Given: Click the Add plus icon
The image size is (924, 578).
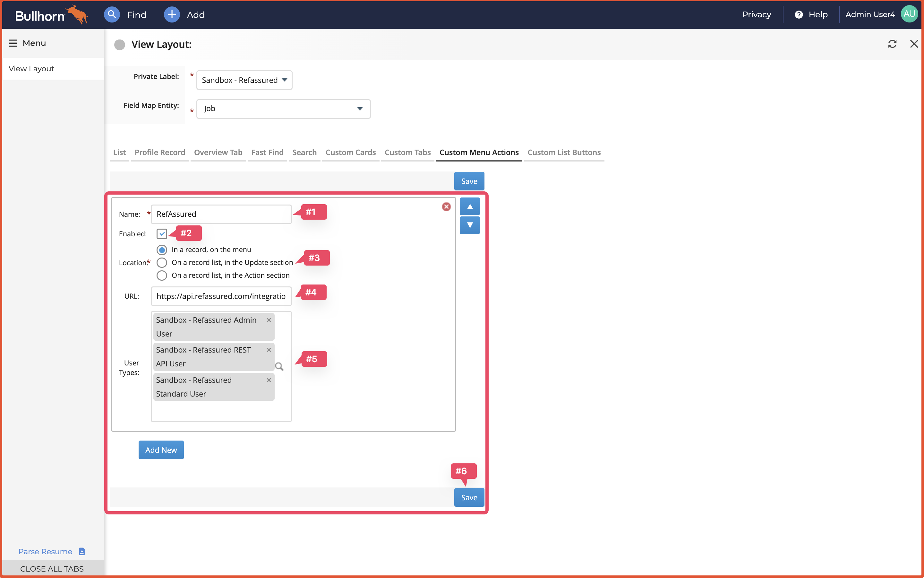Looking at the screenshot, I should tap(172, 14).
